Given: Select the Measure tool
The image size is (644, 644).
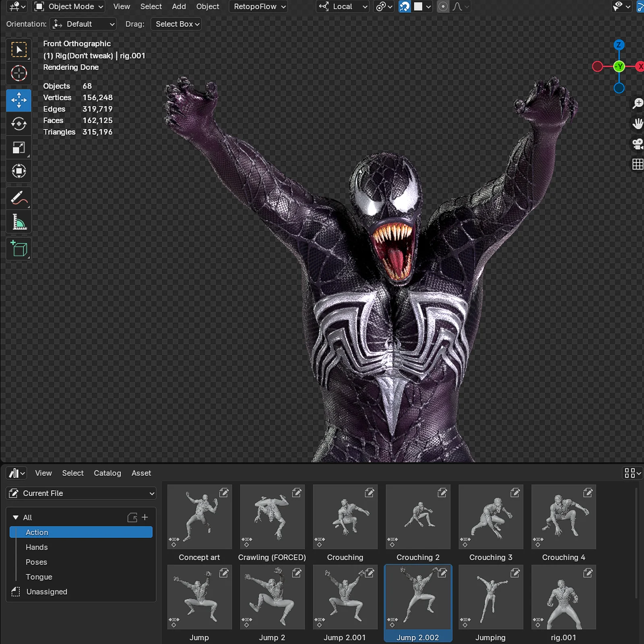Looking at the screenshot, I should (x=19, y=221).
